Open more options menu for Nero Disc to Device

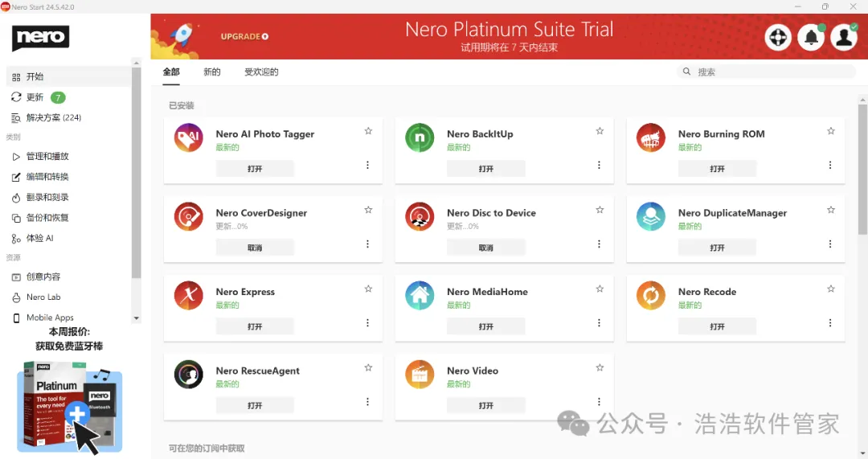599,244
